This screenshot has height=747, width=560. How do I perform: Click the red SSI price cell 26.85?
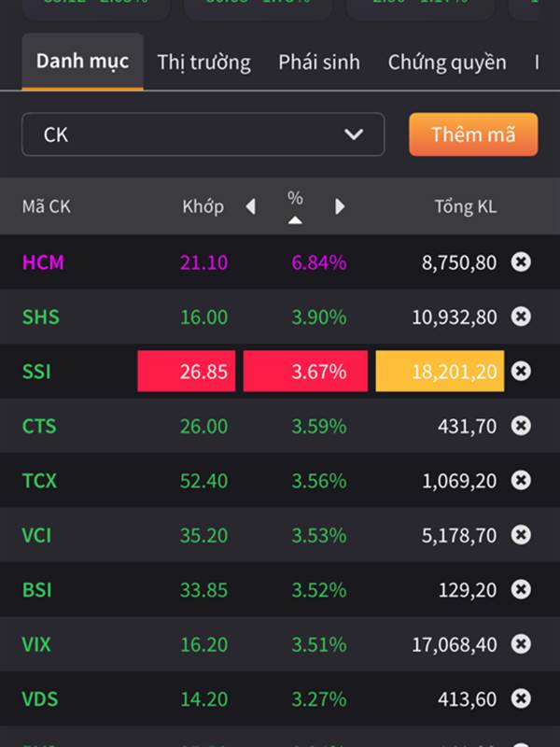(x=187, y=372)
